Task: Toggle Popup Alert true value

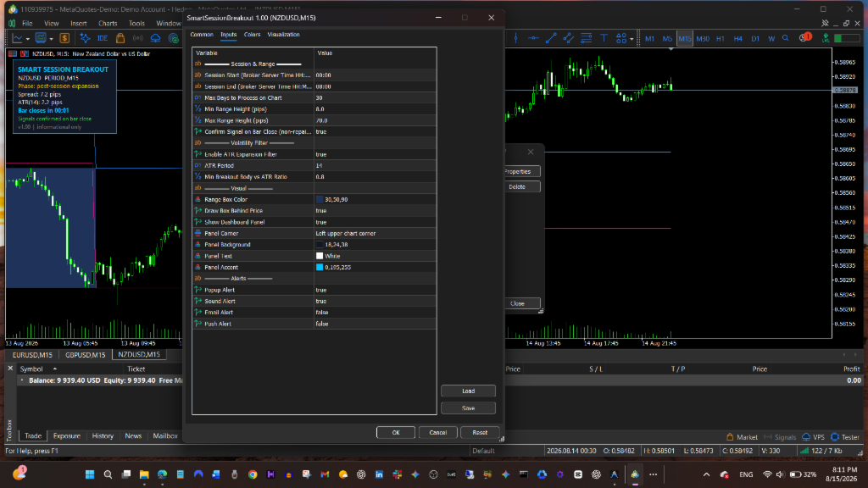Action: coord(376,290)
